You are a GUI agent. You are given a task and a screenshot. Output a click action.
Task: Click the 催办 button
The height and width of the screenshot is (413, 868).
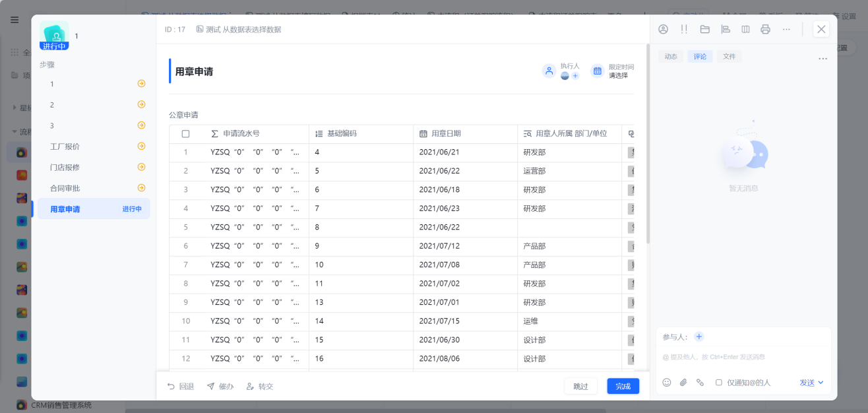[x=220, y=387]
